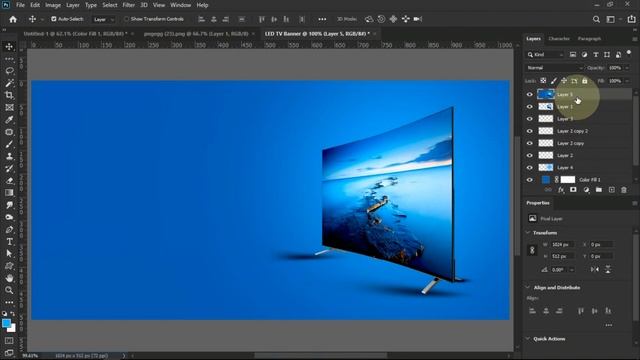Click the Home icon in options bar
The height and width of the screenshot is (360, 640).
point(13,19)
